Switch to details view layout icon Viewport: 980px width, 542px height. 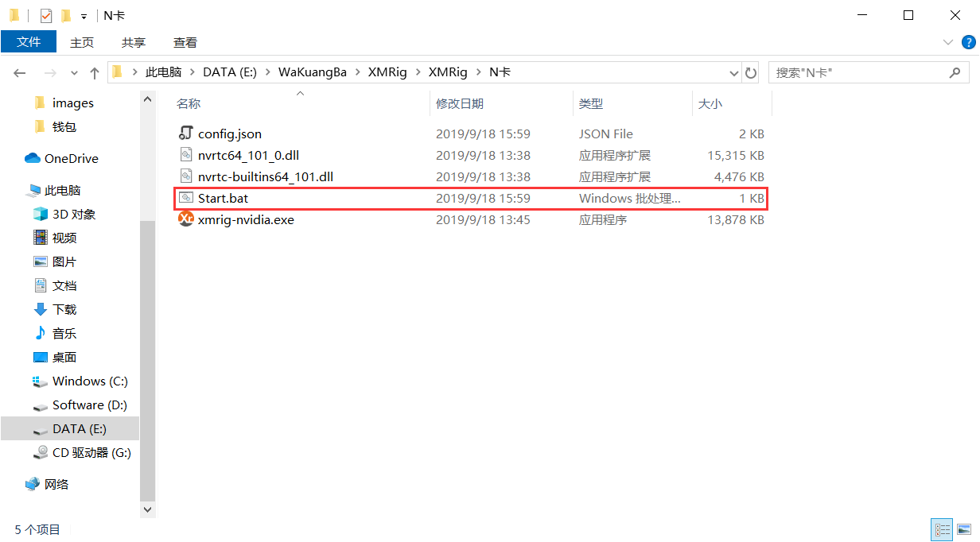942,529
